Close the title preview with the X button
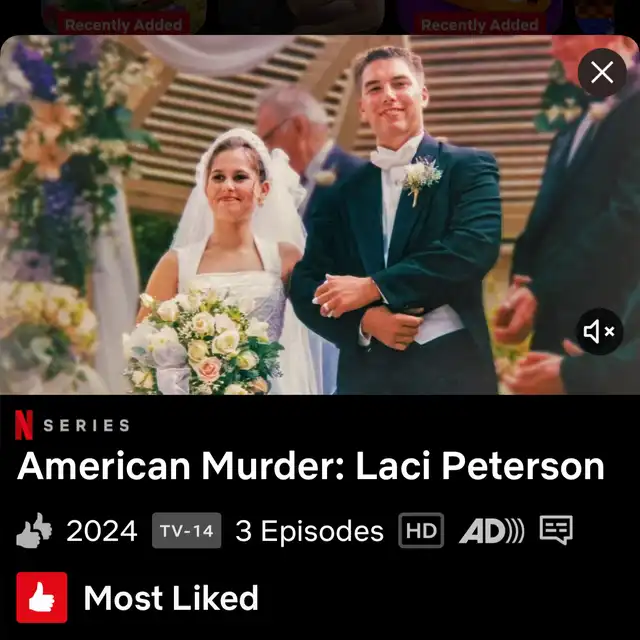Viewport: 640px width, 640px height. [602, 73]
